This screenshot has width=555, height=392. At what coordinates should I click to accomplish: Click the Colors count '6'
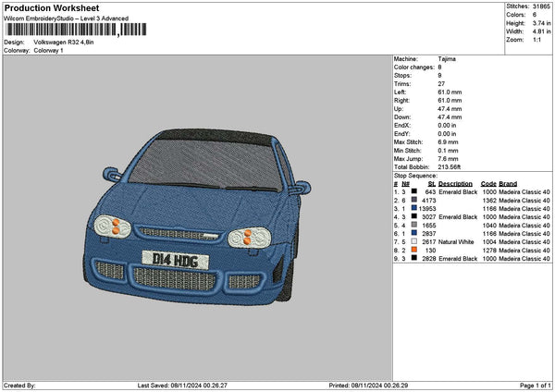click(x=534, y=15)
